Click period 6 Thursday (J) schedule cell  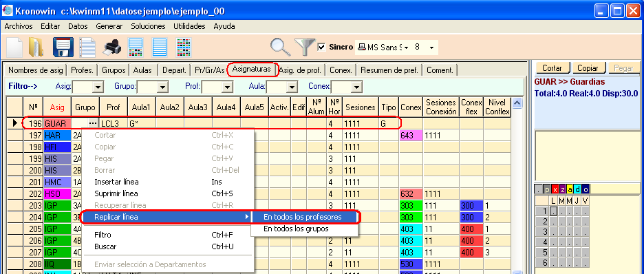577,263
